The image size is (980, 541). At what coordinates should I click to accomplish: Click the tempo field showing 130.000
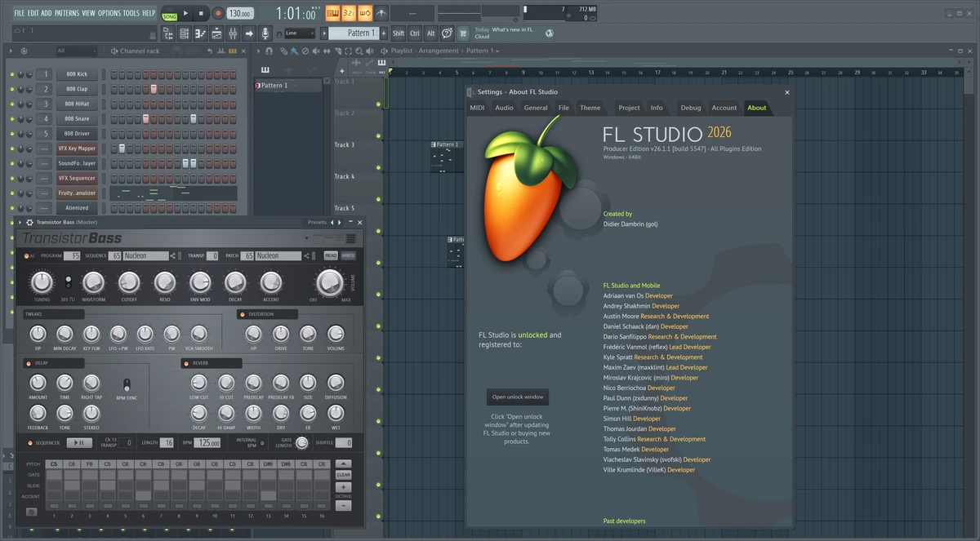[x=240, y=14]
